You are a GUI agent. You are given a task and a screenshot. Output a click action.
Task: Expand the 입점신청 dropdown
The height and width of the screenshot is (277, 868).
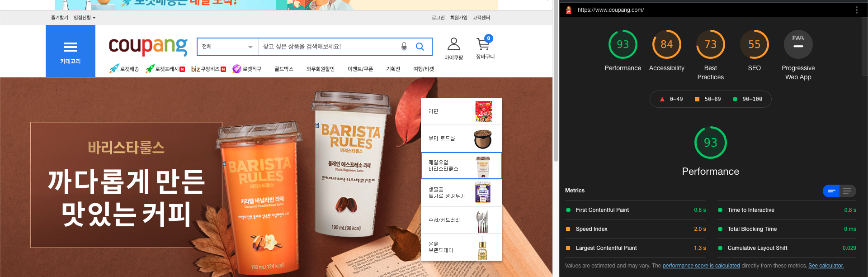(85, 18)
